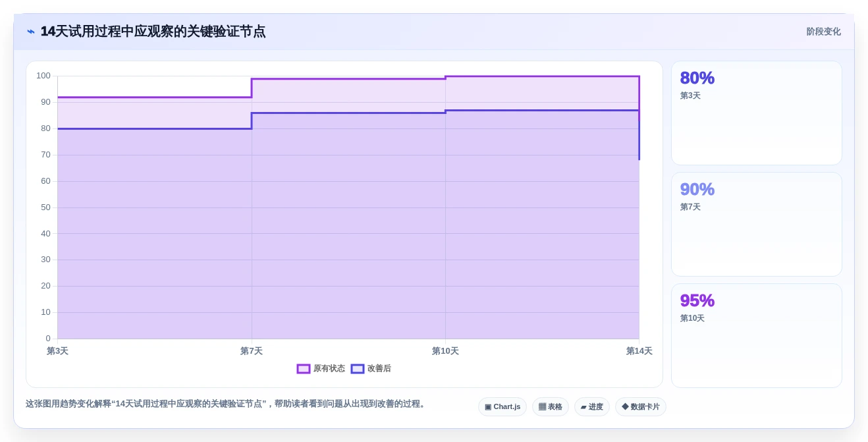The image size is (868, 442).
Task: Click the 90 y-axis tick label
Action: [45, 102]
